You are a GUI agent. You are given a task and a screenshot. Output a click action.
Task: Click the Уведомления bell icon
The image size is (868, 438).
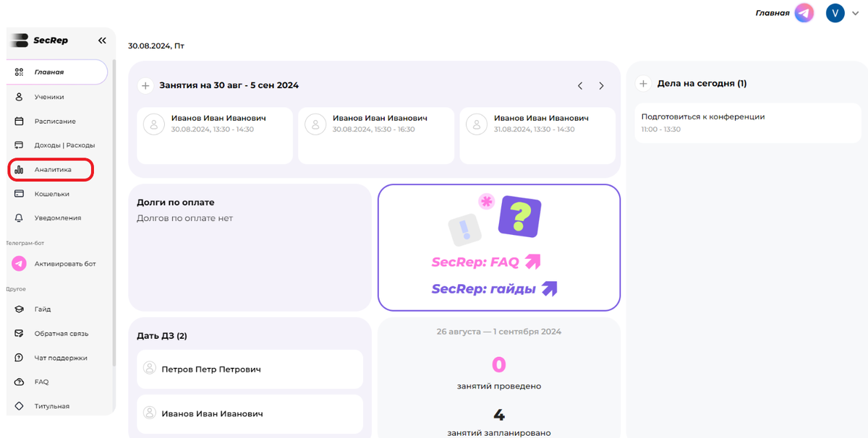tap(20, 218)
